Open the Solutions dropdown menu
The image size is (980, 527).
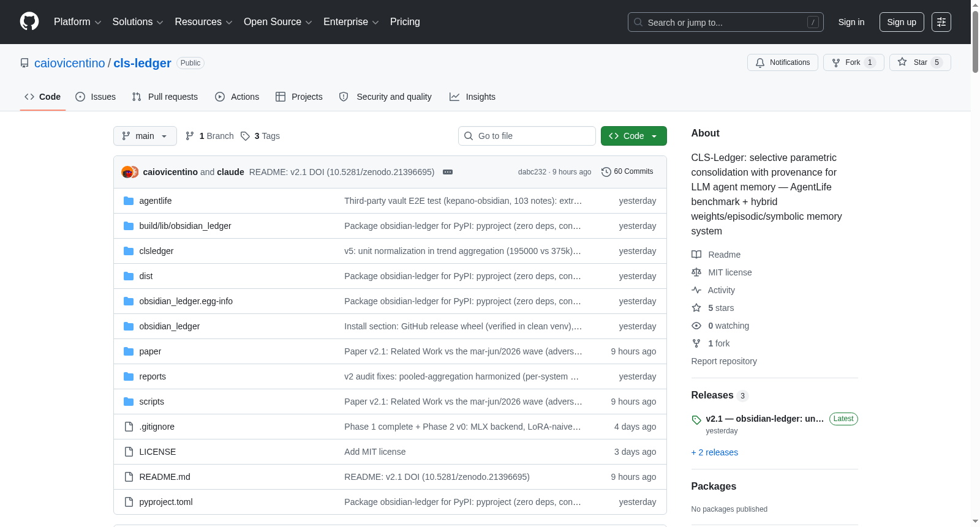(x=138, y=22)
